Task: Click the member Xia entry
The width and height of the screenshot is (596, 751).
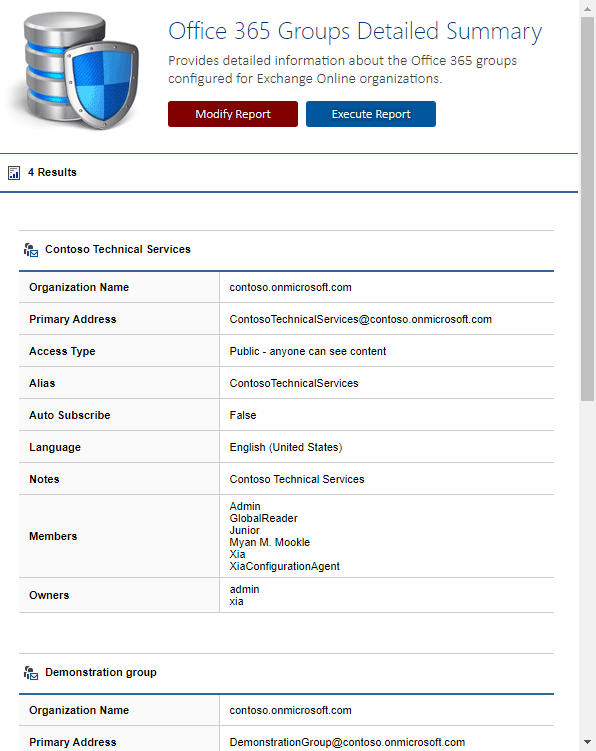Action: 237,554
